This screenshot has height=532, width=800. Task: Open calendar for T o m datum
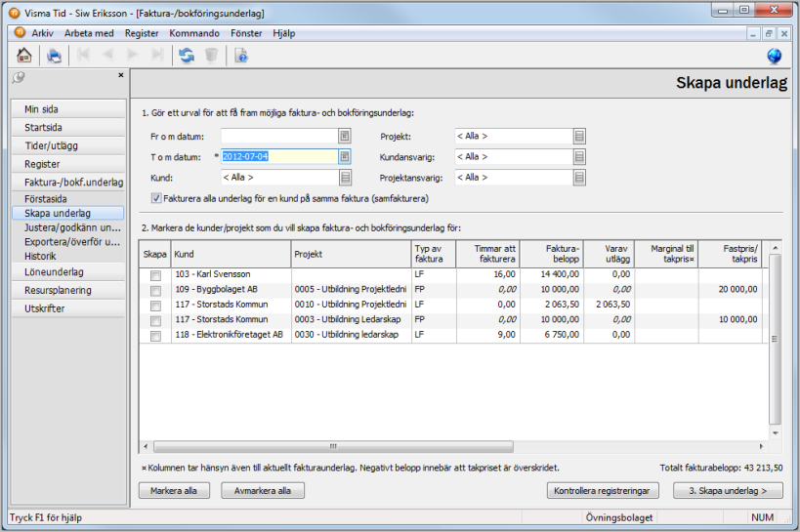tap(345, 156)
